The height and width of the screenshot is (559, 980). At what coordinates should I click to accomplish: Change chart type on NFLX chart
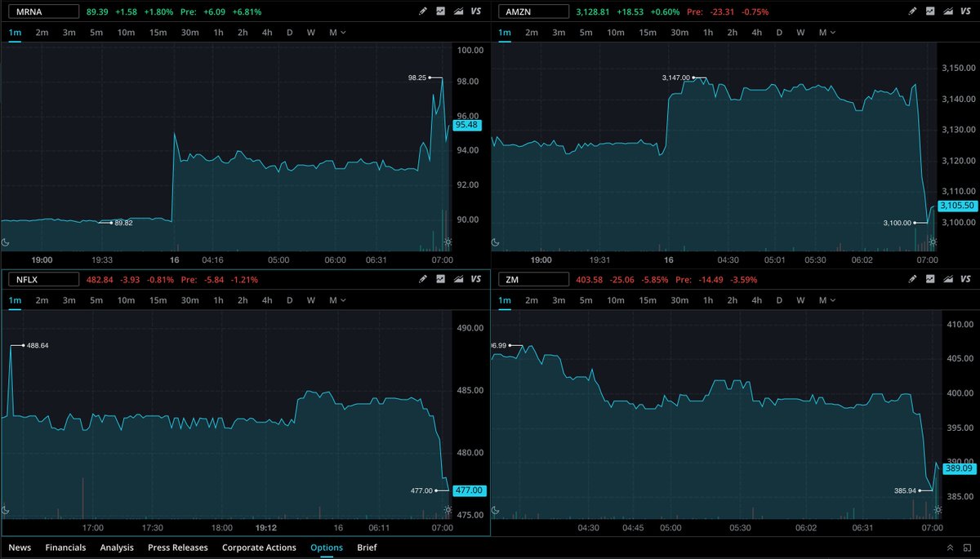(x=457, y=279)
